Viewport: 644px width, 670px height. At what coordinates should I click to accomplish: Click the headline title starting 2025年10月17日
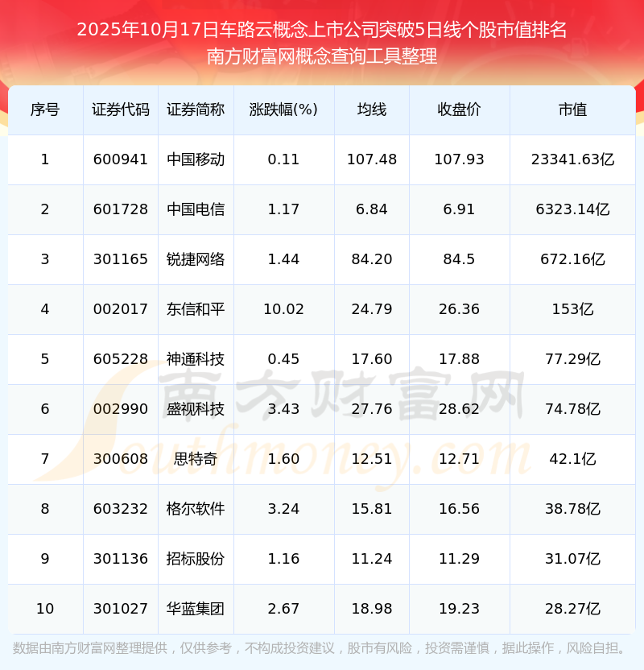click(x=321, y=30)
